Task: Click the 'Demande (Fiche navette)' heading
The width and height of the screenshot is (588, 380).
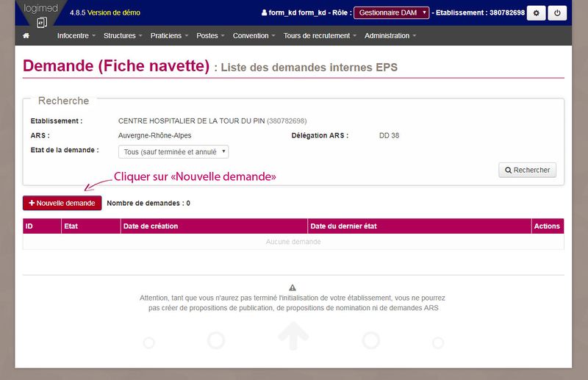Action: pos(116,66)
